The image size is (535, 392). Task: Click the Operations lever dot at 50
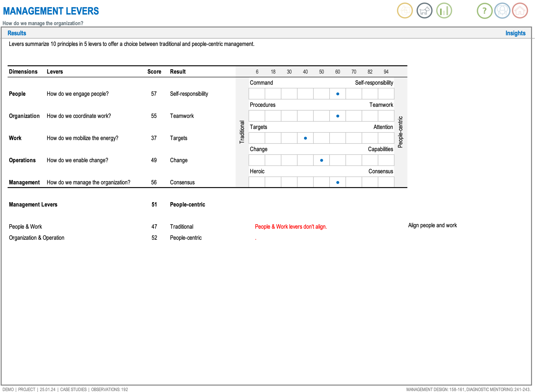click(321, 161)
